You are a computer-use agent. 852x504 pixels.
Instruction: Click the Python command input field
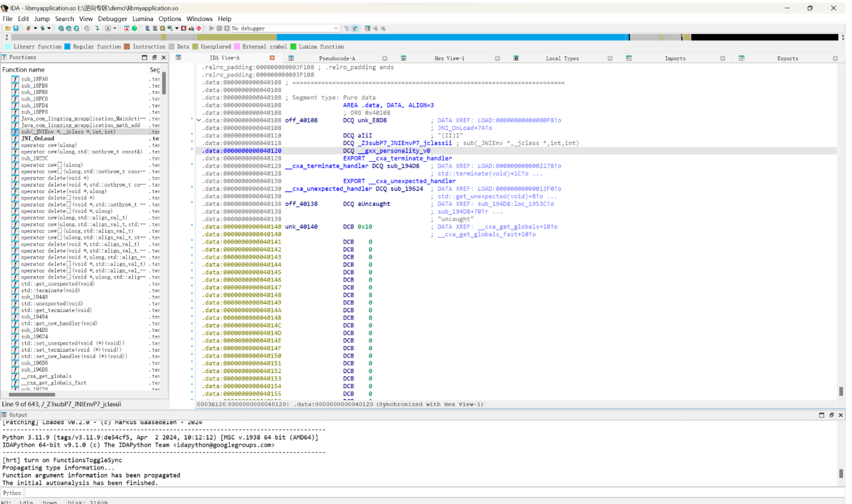pos(435,493)
